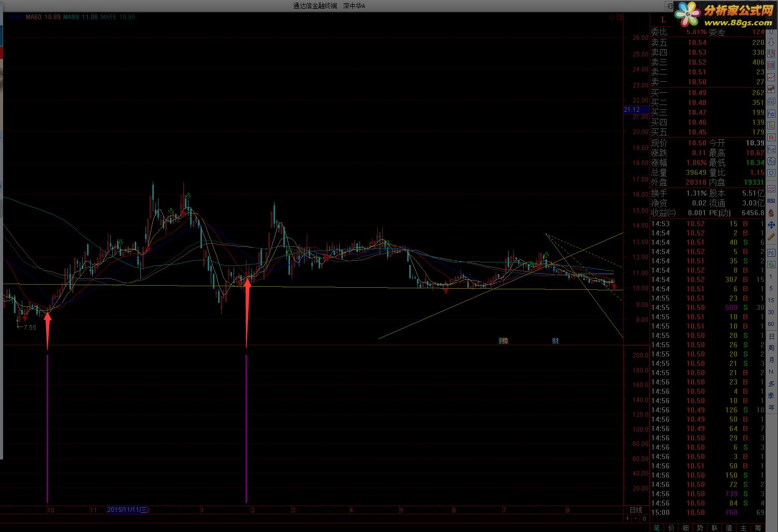Select the red line chart icon
The width and height of the screenshot is (778, 532).
click(x=771, y=78)
